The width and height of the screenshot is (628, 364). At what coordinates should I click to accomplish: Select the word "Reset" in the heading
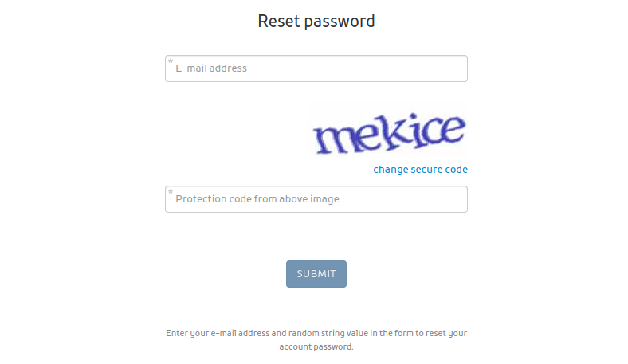coord(277,22)
